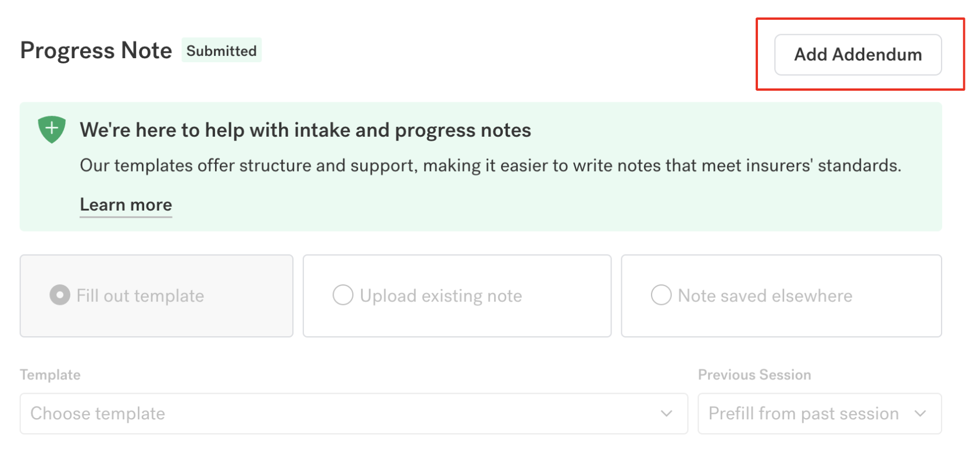
Task: Click the Add Addendum button
Action: tap(857, 55)
